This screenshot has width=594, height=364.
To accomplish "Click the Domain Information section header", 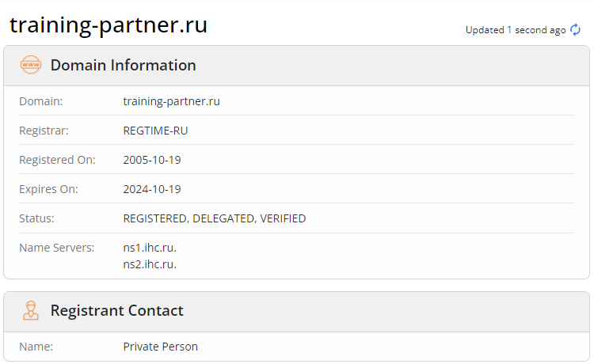I will [123, 65].
